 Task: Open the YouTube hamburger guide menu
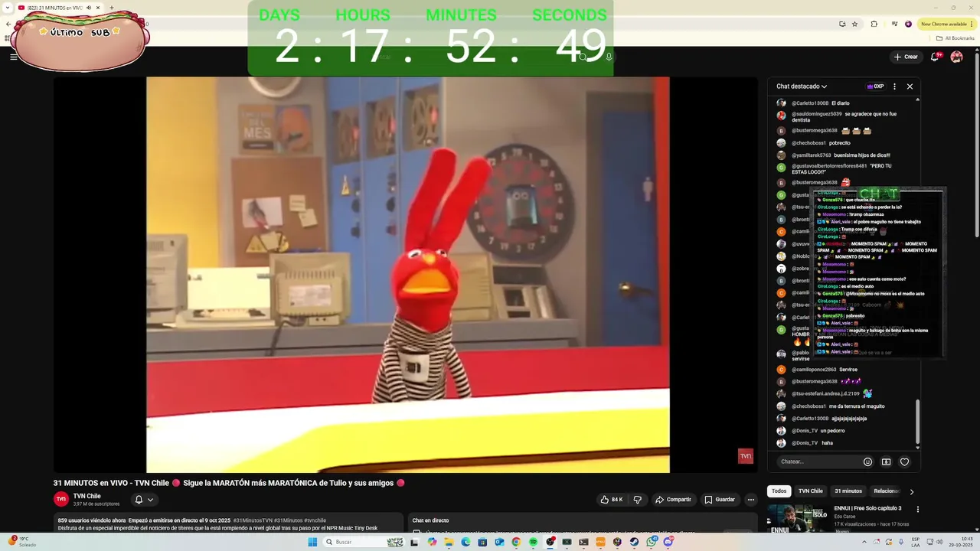[13, 57]
